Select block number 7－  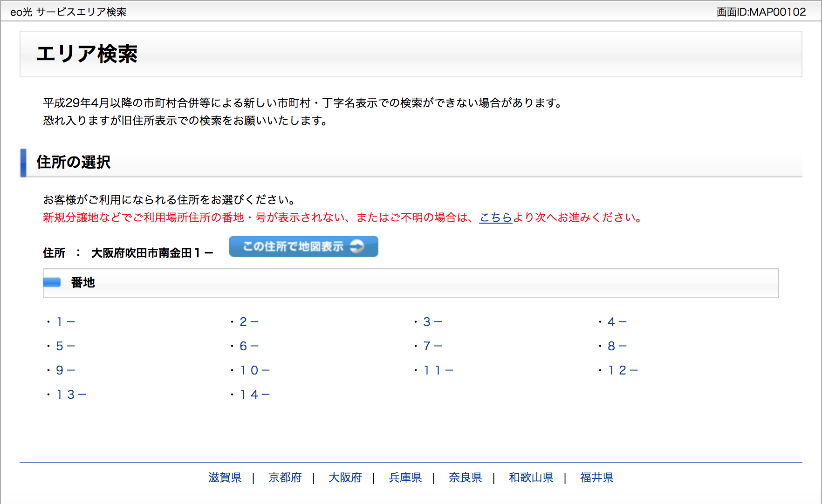click(432, 346)
